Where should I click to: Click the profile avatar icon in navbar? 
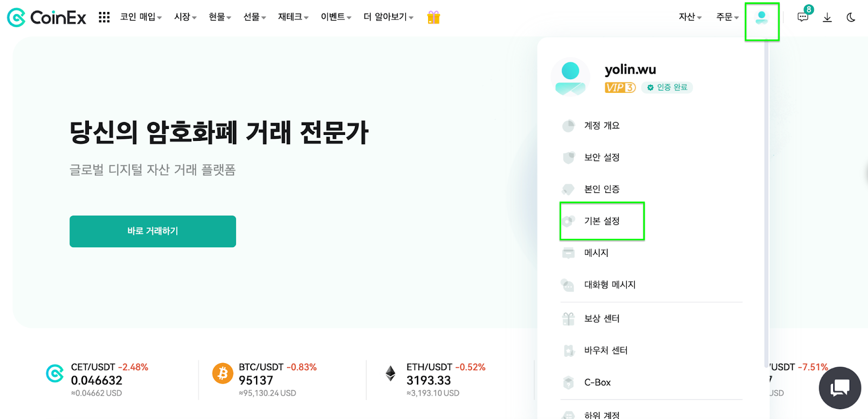[763, 17]
